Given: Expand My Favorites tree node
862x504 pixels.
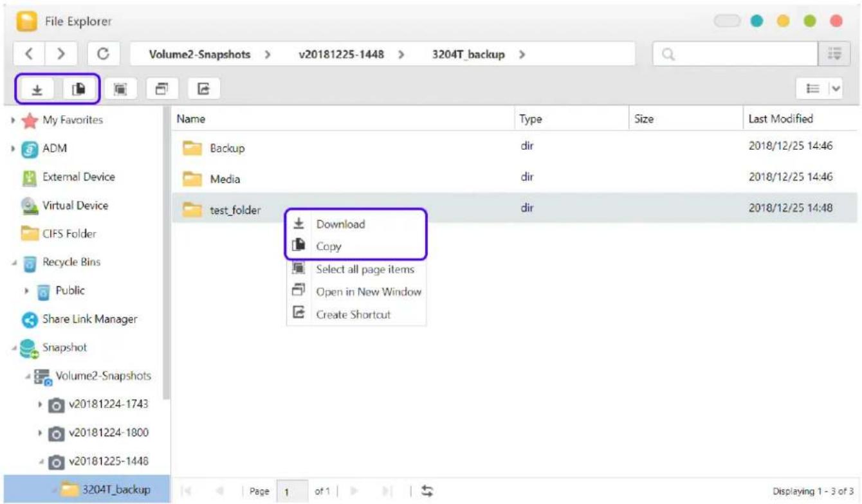Looking at the screenshot, I should (14, 120).
